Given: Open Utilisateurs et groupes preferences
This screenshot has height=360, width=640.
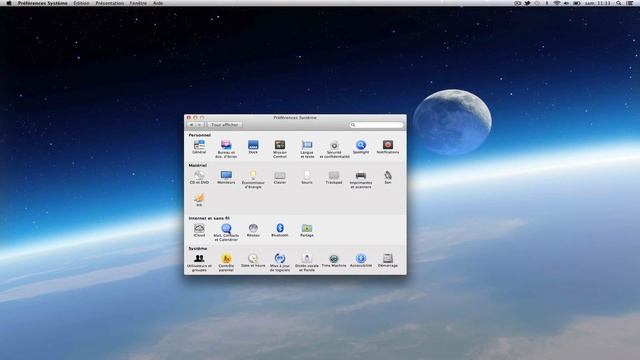Looking at the screenshot, I should pos(199,262).
